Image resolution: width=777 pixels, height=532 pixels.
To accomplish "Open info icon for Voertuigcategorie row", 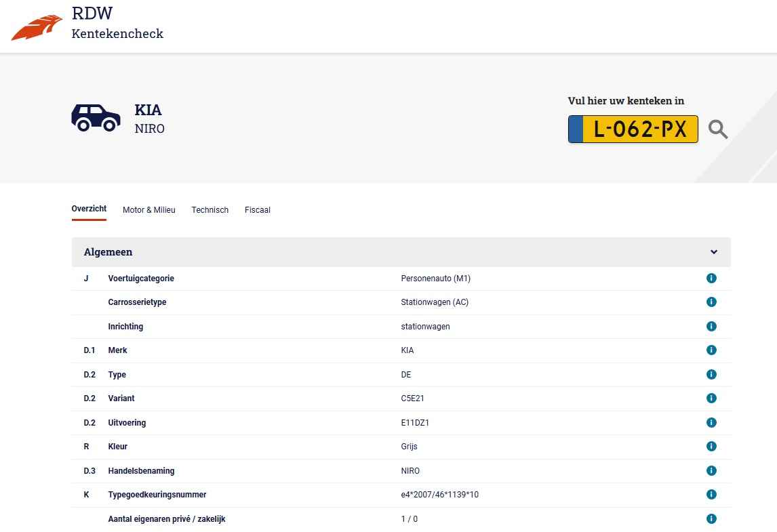I will coord(711,278).
